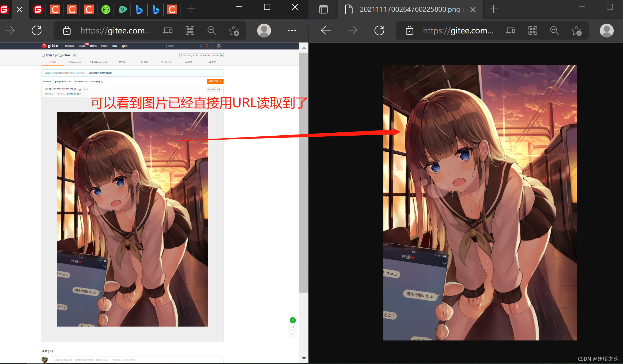Switch to the first Bing tab
The height and width of the screenshot is (364, 623).
click(x=139, y=10)
